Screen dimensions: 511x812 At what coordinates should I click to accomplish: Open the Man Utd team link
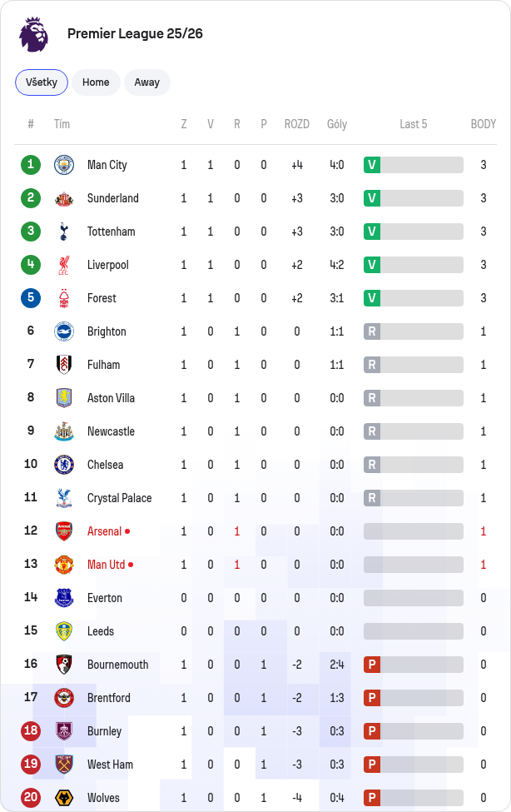[107, 565]
